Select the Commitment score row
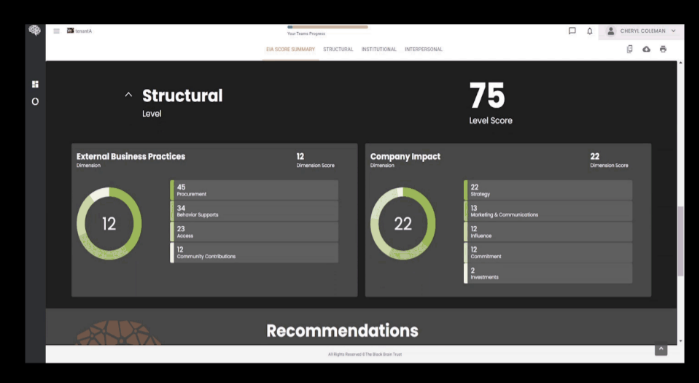 click(548, 252)
